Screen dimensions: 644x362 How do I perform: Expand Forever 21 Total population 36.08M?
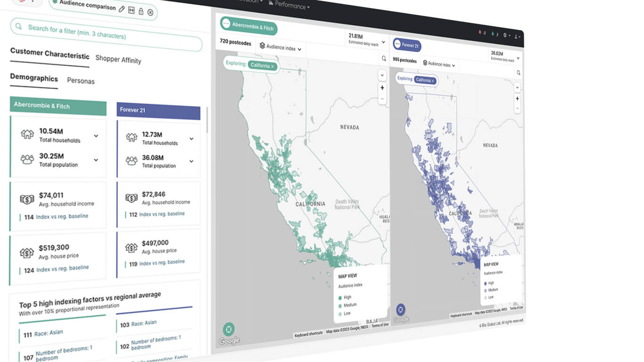[191, 161]
